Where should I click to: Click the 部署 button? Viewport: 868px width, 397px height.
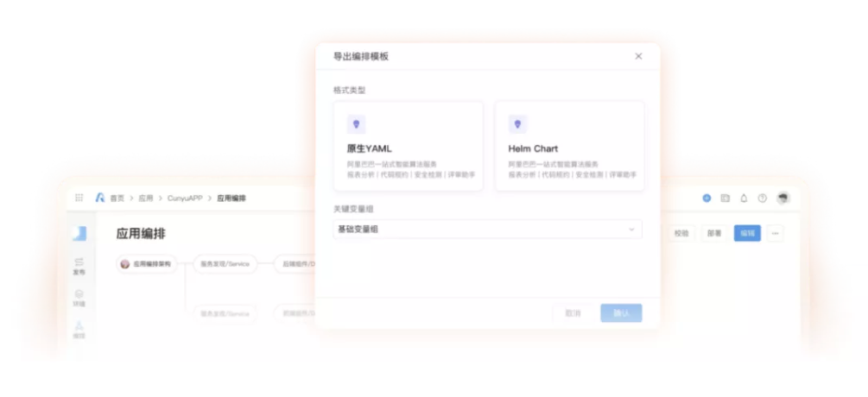714,233
